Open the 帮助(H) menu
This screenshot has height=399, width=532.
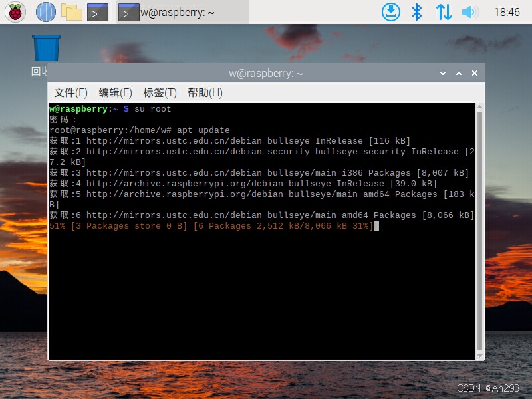click(x=205, y=92)
